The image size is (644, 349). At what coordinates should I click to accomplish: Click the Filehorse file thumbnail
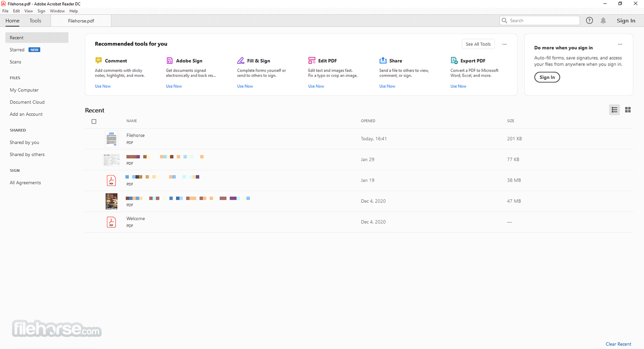coord(111,138)
